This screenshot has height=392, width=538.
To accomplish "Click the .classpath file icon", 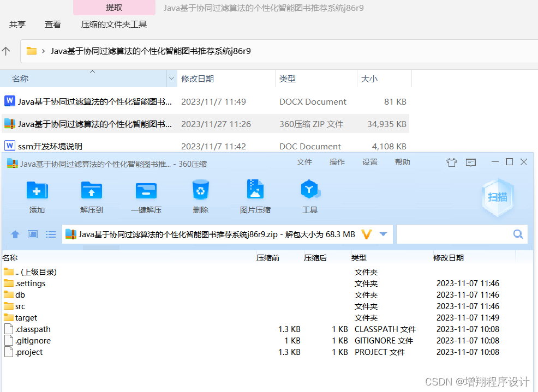I will (9, 329).
